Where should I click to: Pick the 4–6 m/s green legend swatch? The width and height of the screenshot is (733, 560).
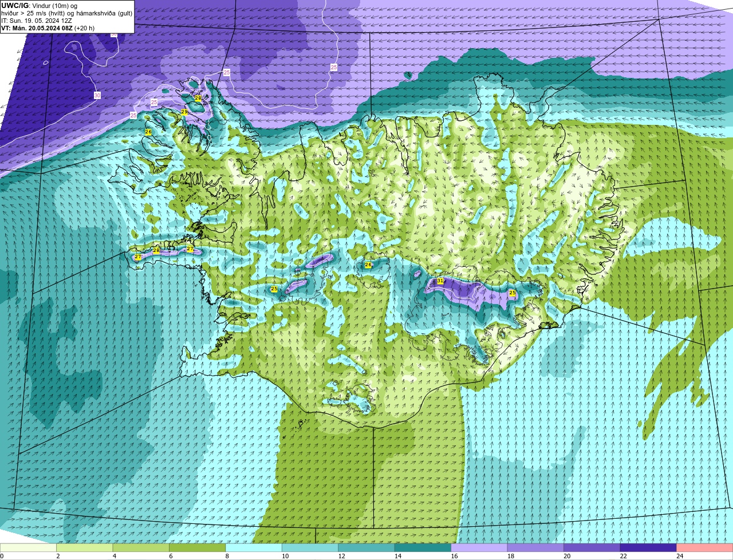pos(141,547)
